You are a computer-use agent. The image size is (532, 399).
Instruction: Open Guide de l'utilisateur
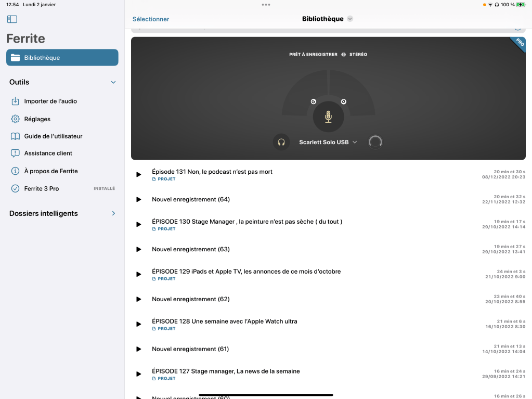click(x=53, y=136)
